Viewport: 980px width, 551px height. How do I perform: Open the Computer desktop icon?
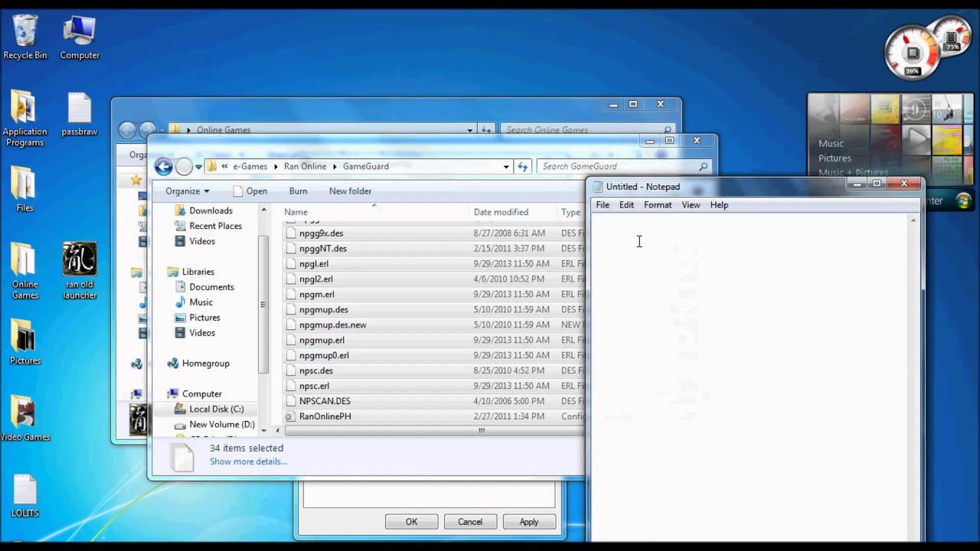(80, 37)
